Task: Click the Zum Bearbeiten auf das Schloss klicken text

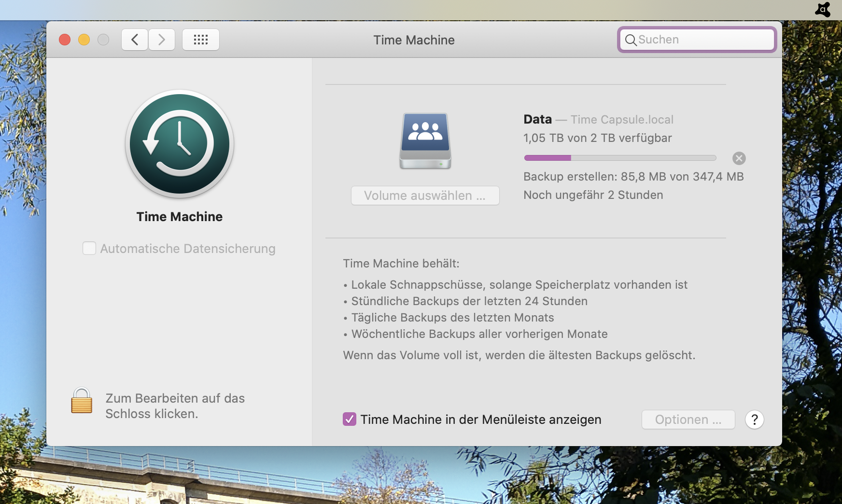Action: pyautogui.click(x=175, y=406)
